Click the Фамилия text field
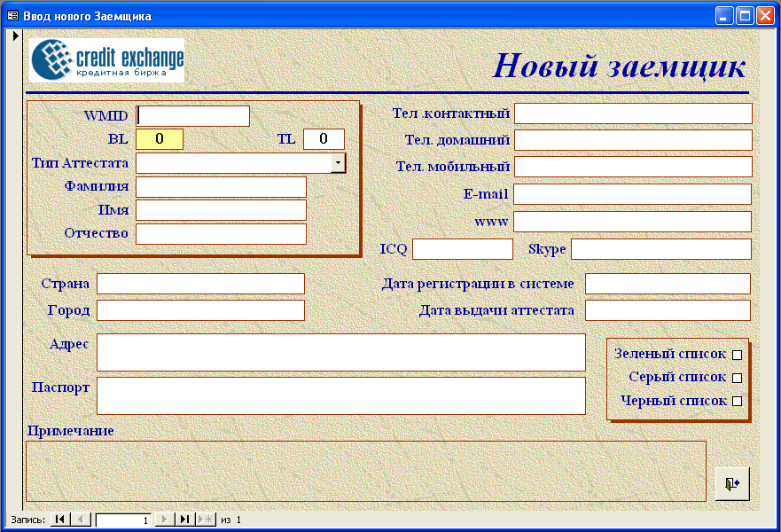This screenshot has height=532, width=781. pyautogui.click(x=221, y=187)
